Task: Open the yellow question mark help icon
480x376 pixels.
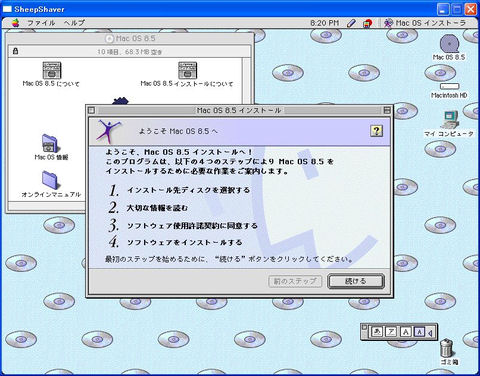Action: pos(376,131)
